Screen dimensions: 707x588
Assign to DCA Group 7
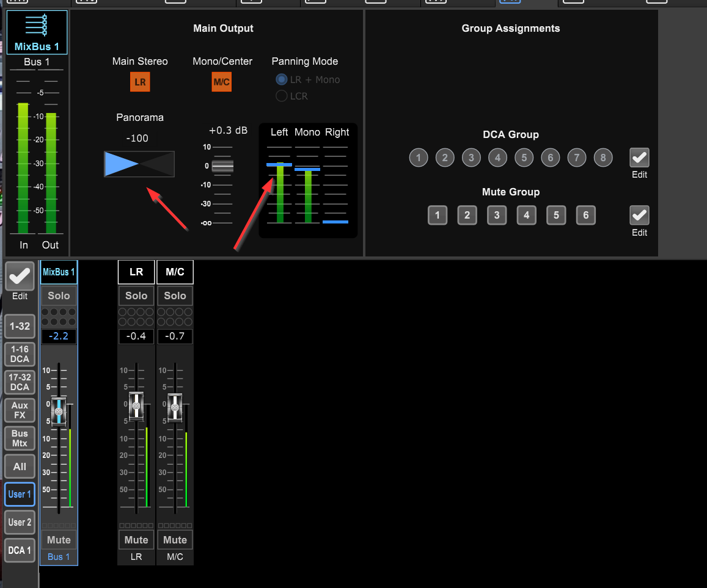coord(577,158)
